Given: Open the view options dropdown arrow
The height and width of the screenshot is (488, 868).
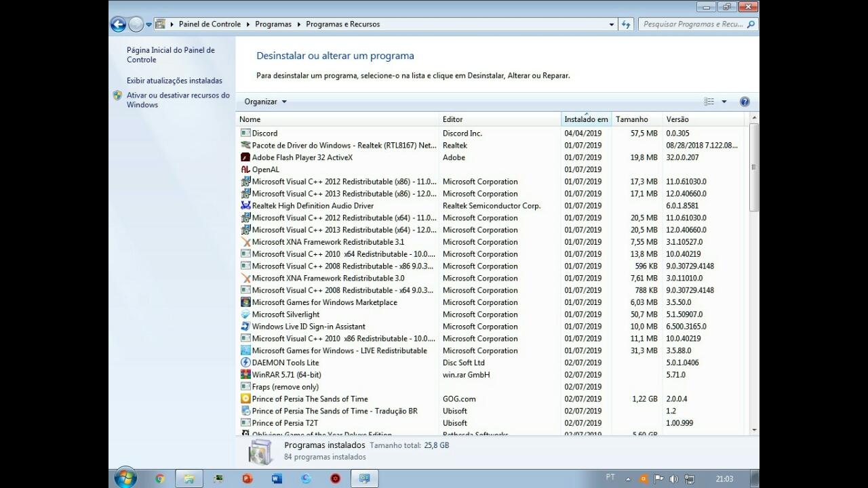Looking at the screenshot, I should (x=724, y=102).
